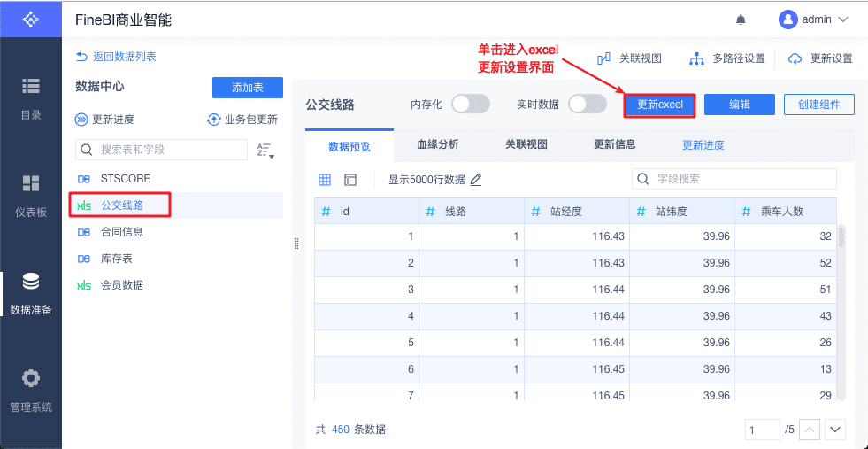Click the 添加表 button
The image size is (868, 449).
pos(248,88)
